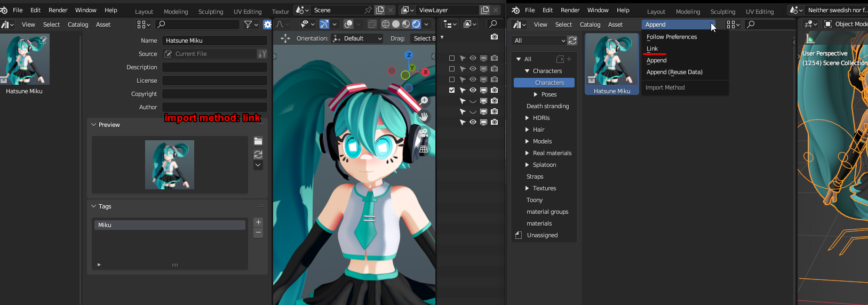The image size is (868, 305).
Task: Collapse the Preview panel
Action: tap(94, 125)
